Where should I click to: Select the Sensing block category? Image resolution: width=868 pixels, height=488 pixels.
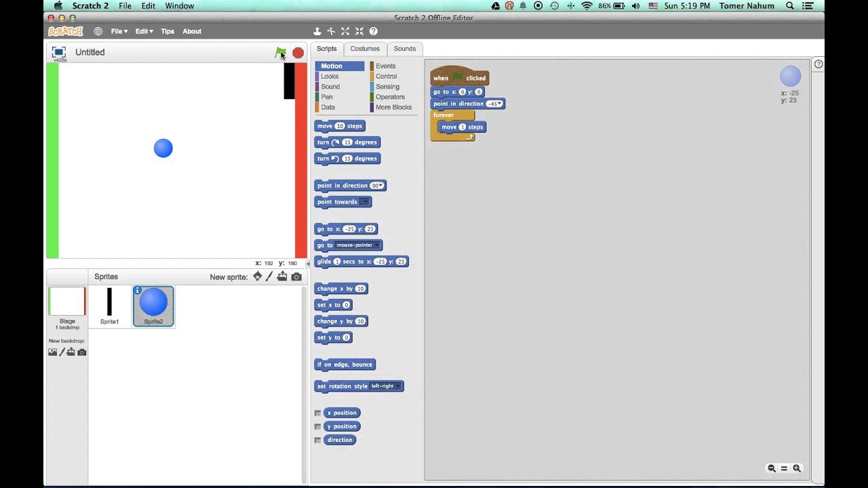point(387,87)
